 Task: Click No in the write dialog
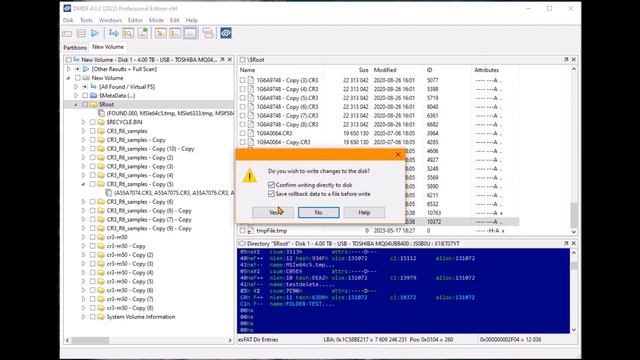[x=318, y=212]
